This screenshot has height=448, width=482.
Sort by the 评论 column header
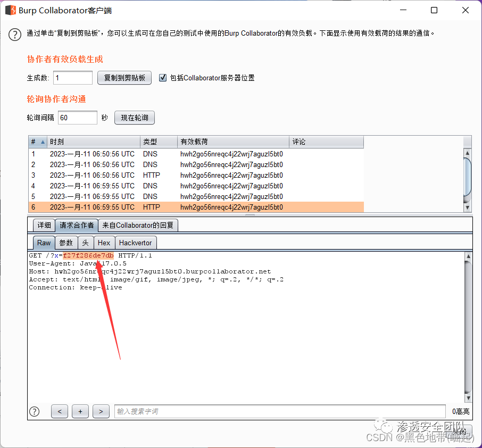[x=327, y=142]
